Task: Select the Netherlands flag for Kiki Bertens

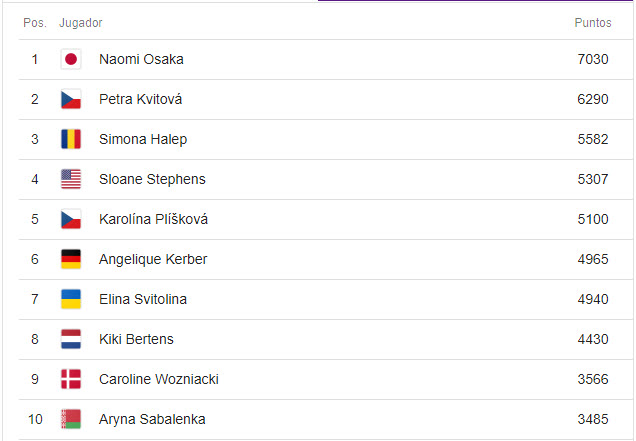Action: 71,339
